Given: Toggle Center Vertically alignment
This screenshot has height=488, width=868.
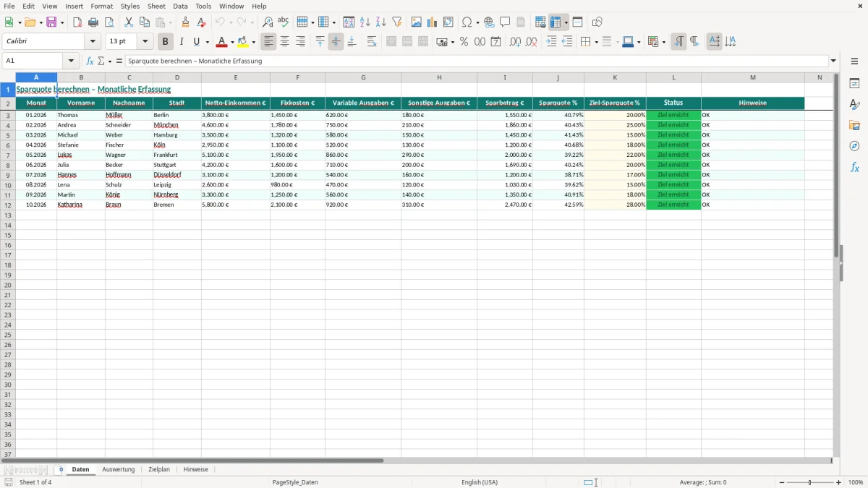Looking at the screenshot, I should [x=336, y=42].
